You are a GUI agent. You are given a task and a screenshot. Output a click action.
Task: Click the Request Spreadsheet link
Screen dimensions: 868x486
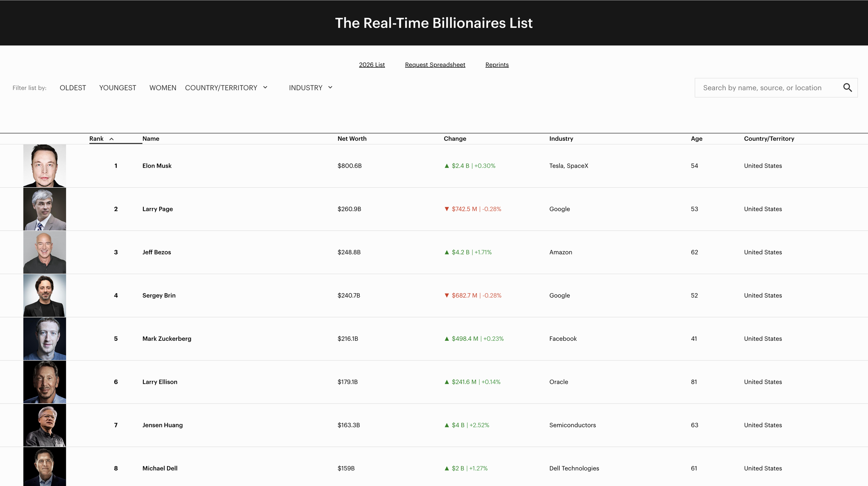(435, 65)
